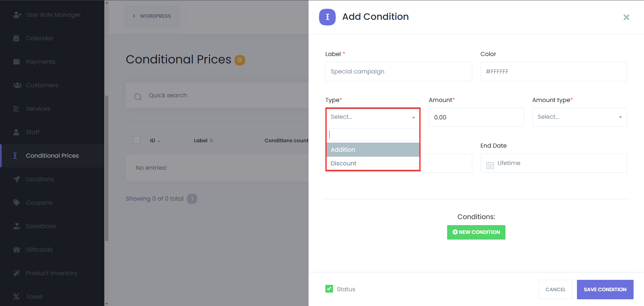Open Services in the sidebar menu

[38, 109]
